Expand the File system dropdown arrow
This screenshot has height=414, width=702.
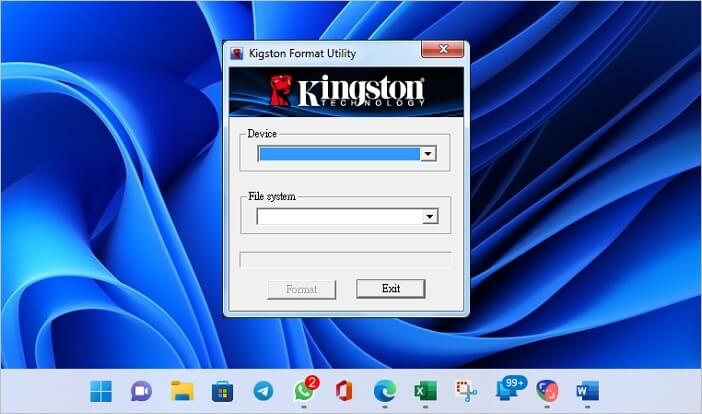pyautogui.click(x=429, y=216)
